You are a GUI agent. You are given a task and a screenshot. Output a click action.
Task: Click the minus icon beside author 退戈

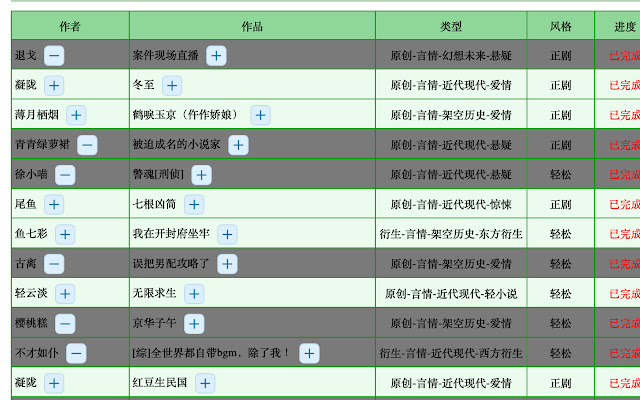coord(54,56)
